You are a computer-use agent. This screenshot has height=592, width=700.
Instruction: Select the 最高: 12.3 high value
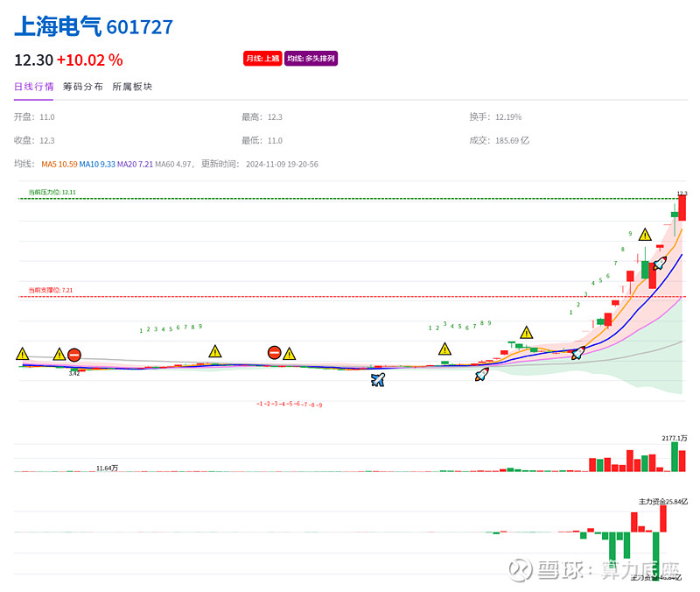click(x=262, y=117)
